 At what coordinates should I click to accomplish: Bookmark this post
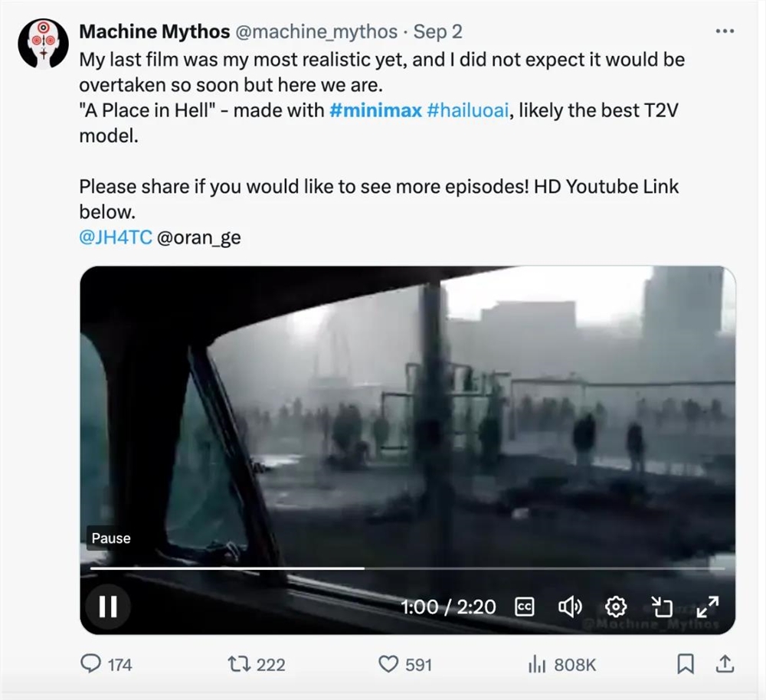(686, 664)
